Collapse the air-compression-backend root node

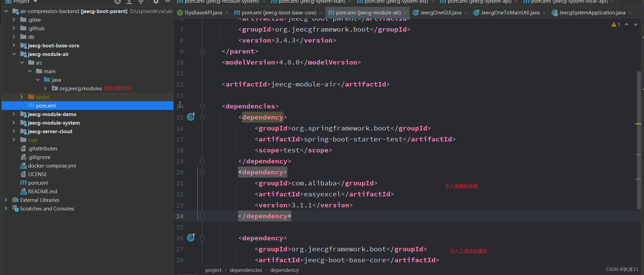click(6, 11)
